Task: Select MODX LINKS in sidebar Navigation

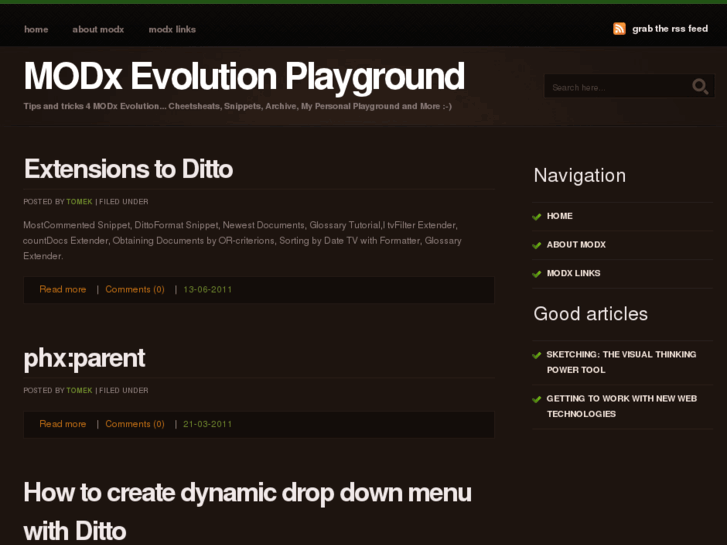Action: click(x=574, y=274)
